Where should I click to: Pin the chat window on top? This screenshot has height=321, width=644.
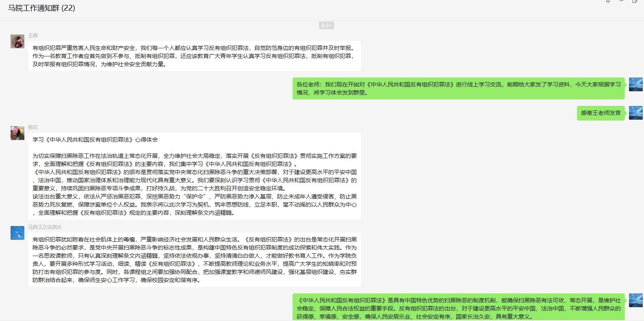608,2
